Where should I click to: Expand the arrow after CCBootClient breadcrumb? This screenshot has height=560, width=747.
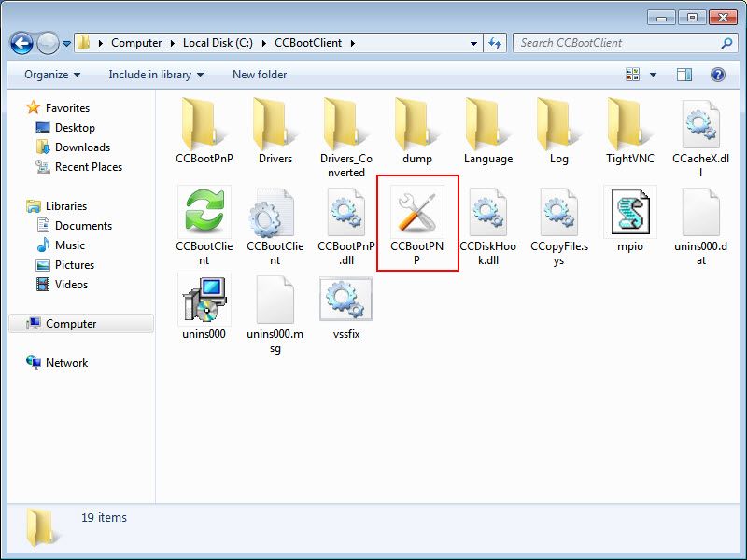pos(353,43)
